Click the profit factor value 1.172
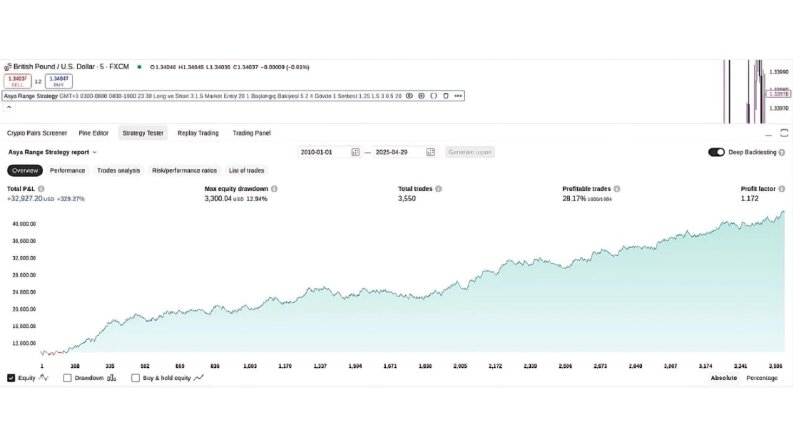Viewport: 793px width, 446px height. 750,199
